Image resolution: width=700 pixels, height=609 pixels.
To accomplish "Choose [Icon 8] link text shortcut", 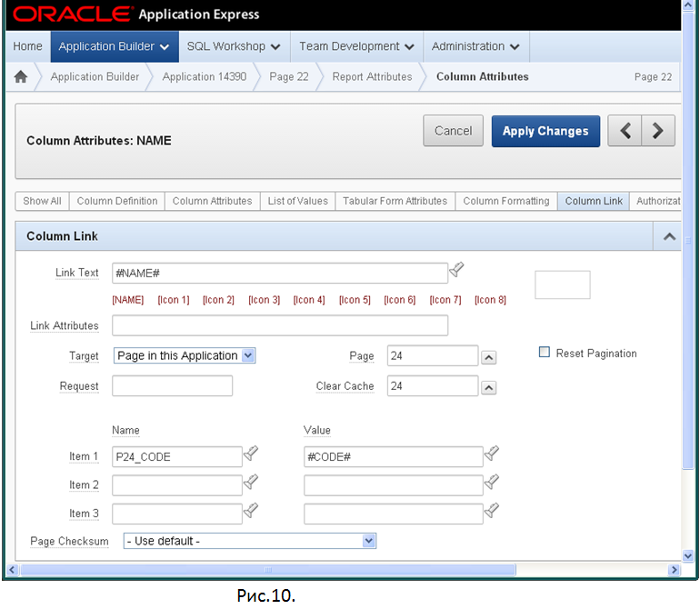I will 490,300.
